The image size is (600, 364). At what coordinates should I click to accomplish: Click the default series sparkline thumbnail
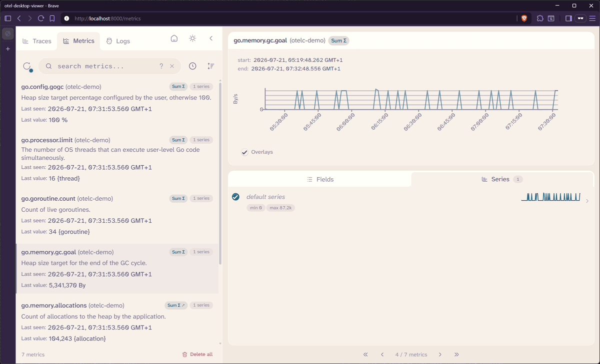point(550,197)
